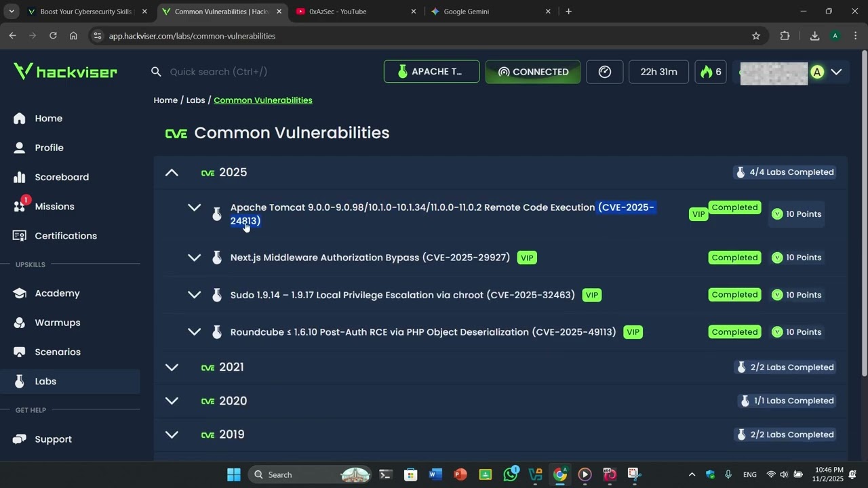
Task: Open the APACHE T... active lab button
Action: pyautogui.click(x=431, y=71)
